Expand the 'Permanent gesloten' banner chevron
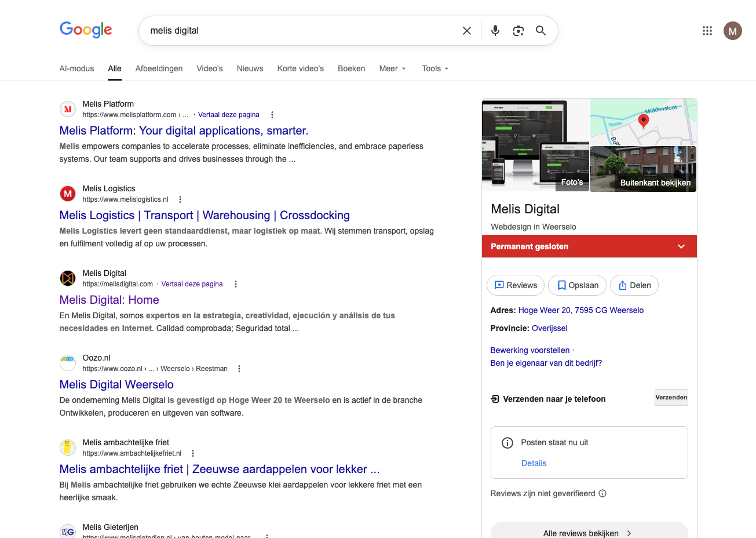The width and height of the screenshot is (756, 538). click(681, 246)
